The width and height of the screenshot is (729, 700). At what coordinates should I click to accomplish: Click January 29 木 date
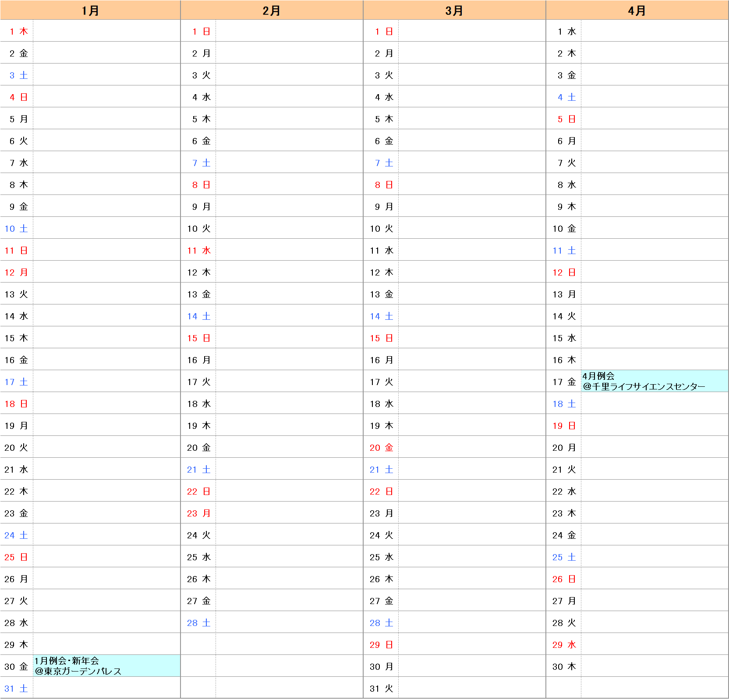click(17, 644)
